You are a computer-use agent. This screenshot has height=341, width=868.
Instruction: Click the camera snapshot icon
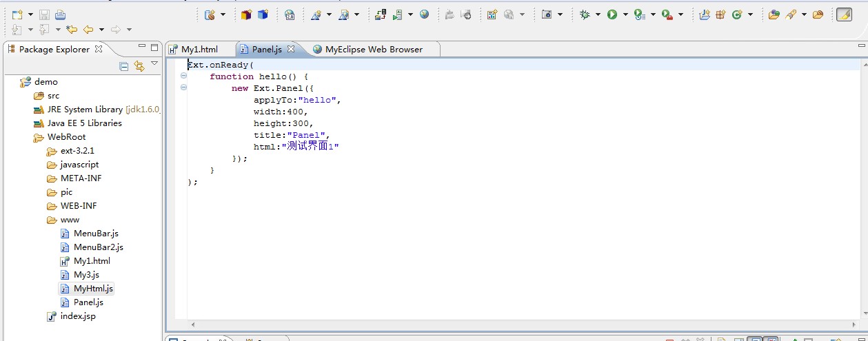point(547,14)
